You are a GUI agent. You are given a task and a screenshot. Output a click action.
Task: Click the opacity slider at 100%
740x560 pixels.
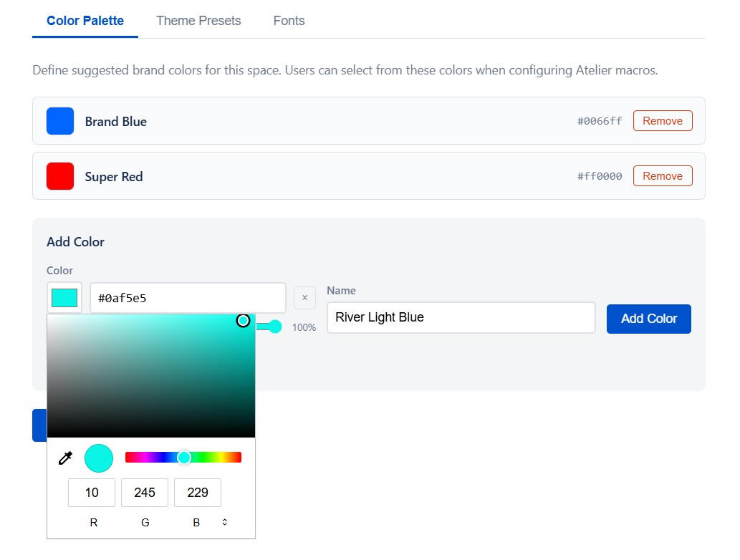273,327
